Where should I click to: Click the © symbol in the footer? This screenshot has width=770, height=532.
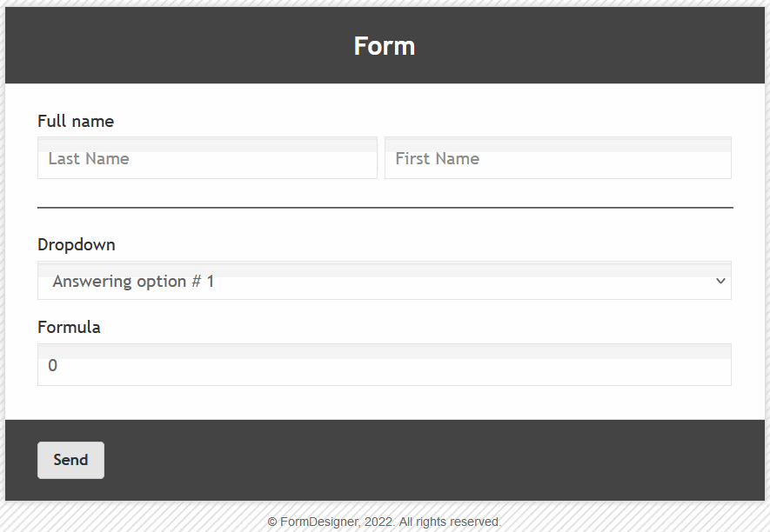point(272,522)
